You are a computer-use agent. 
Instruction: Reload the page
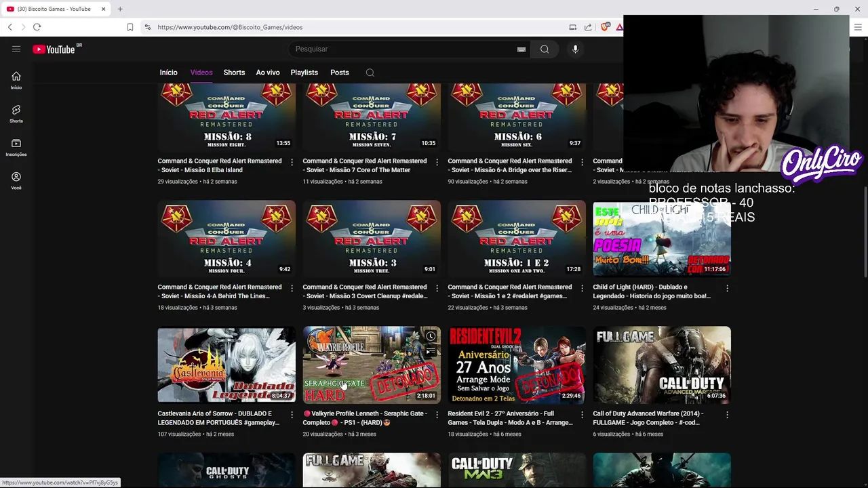(x=37, y=27)
